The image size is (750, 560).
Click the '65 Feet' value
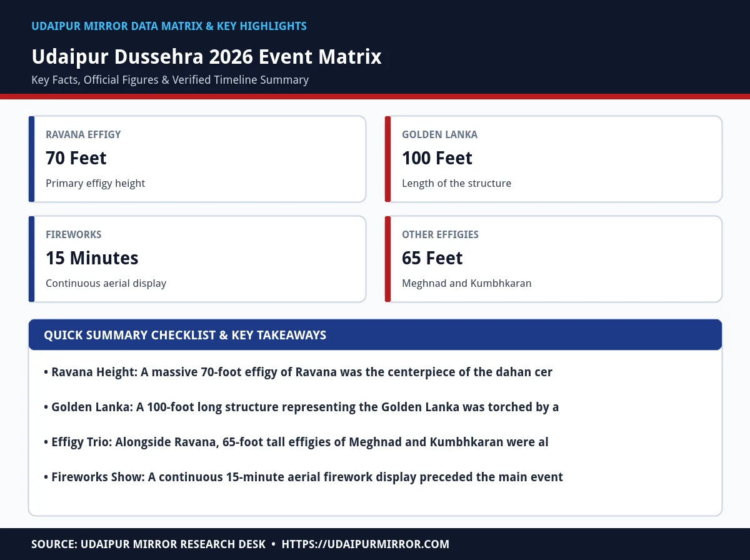point(432,258)
